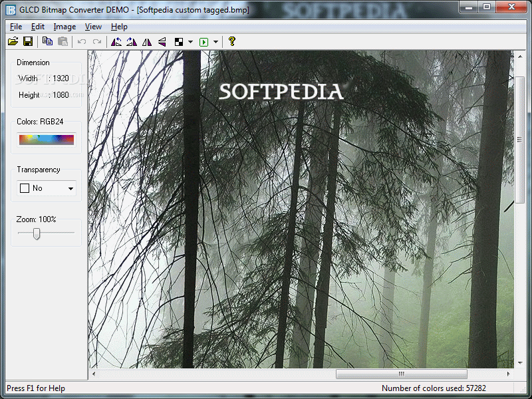Open the File menu
Screen dimensions: 532x399
tap(16, 27)
